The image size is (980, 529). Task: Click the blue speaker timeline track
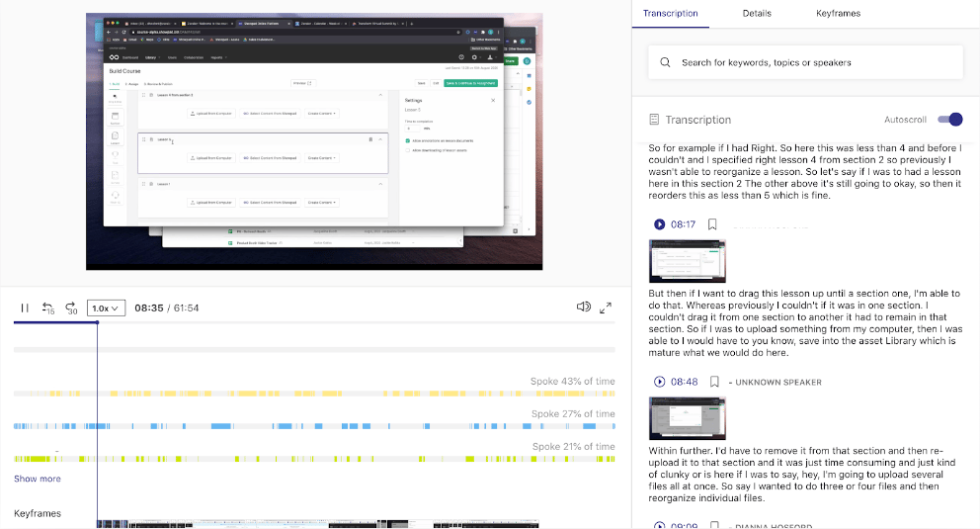[314, 426]
